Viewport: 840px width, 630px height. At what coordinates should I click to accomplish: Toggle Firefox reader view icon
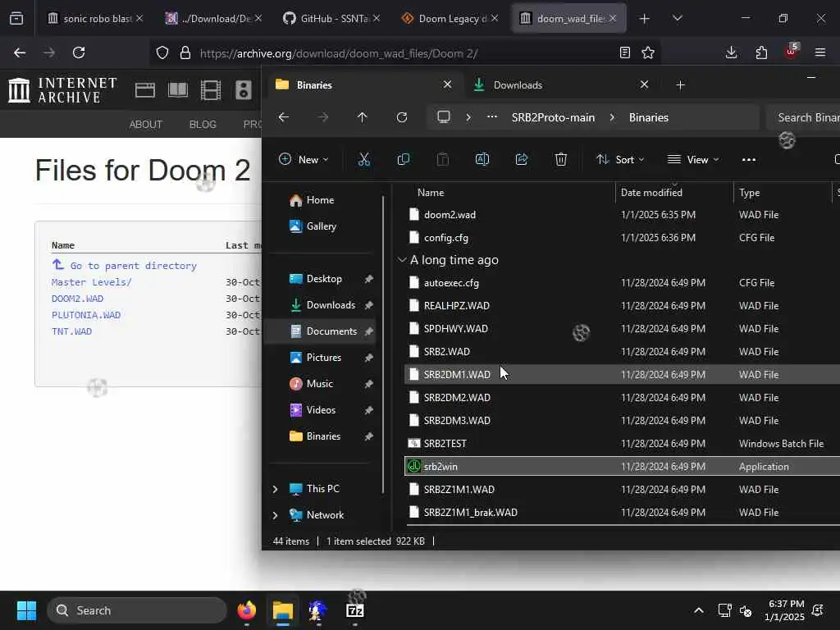624,52
